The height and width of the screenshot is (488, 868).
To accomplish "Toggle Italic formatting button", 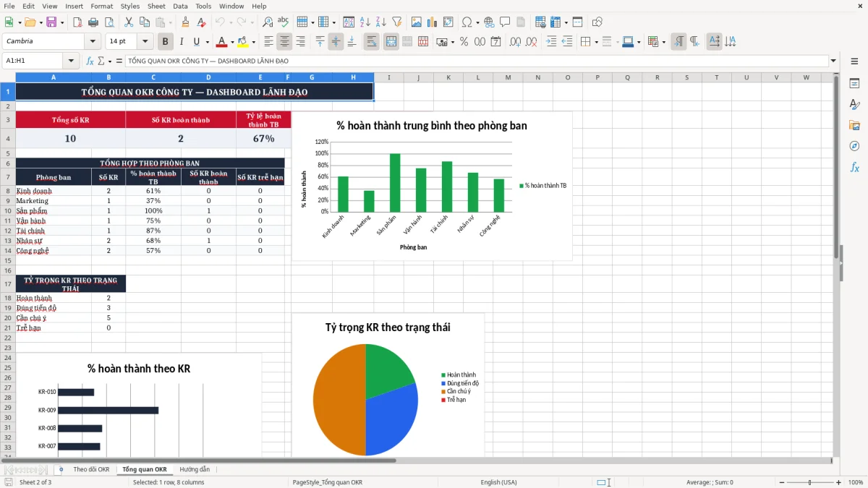I will (182, 42).
